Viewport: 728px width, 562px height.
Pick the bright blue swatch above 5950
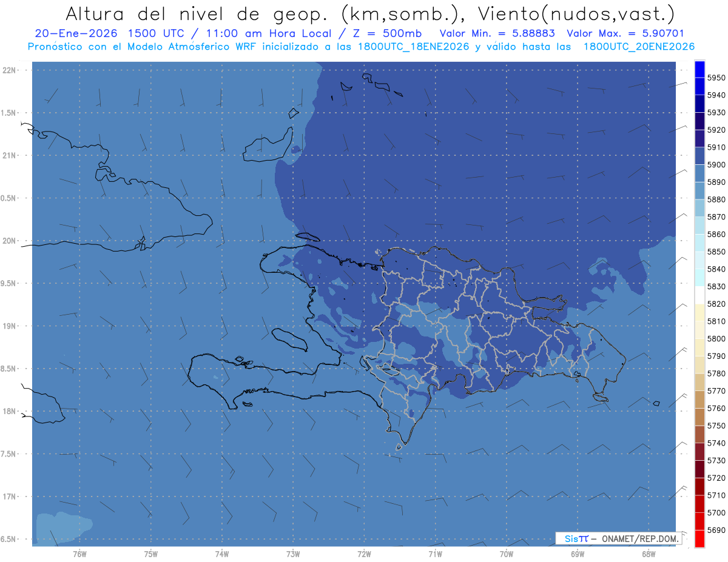[x=699, y=69]
